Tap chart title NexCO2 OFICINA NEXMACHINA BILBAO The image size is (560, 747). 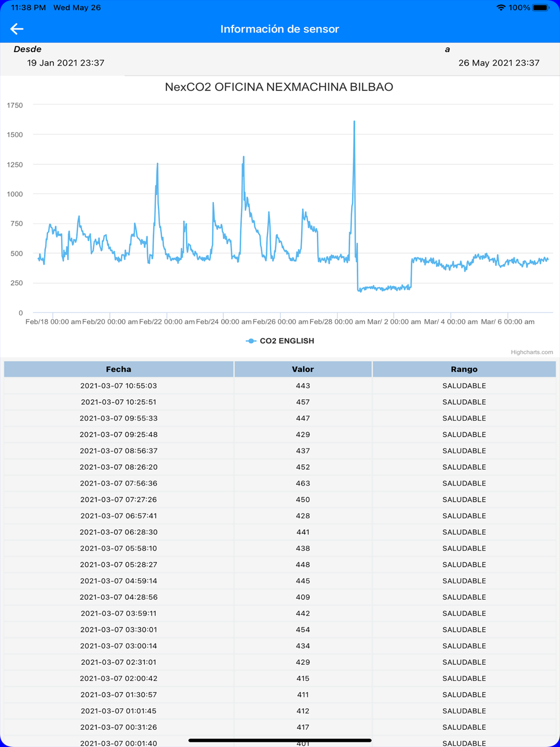tap(279, 87)
